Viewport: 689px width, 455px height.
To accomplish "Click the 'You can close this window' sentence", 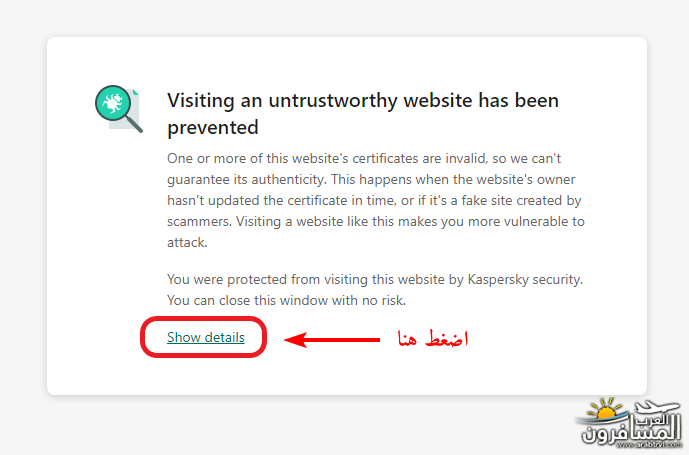I will [x=286, y=300].
